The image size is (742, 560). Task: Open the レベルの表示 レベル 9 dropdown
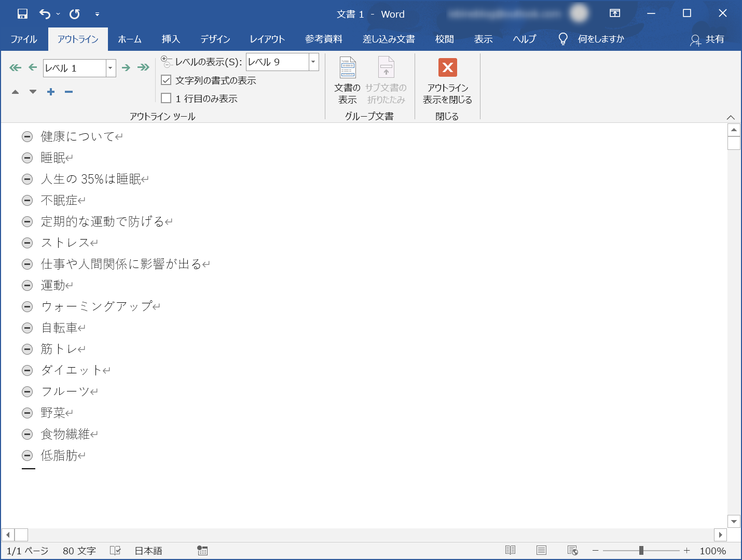[x=313, y=62]
